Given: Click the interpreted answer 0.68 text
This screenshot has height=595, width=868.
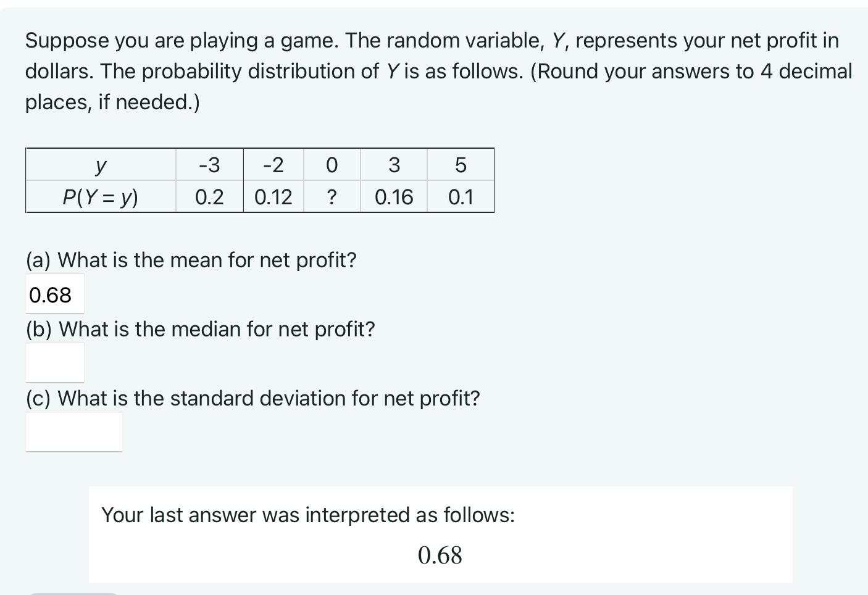Looking at the screenshot, I should tap(440, 555).
